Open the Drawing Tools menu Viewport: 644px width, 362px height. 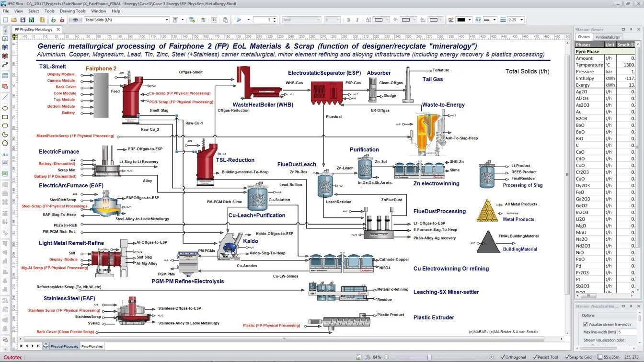point(73,11)
